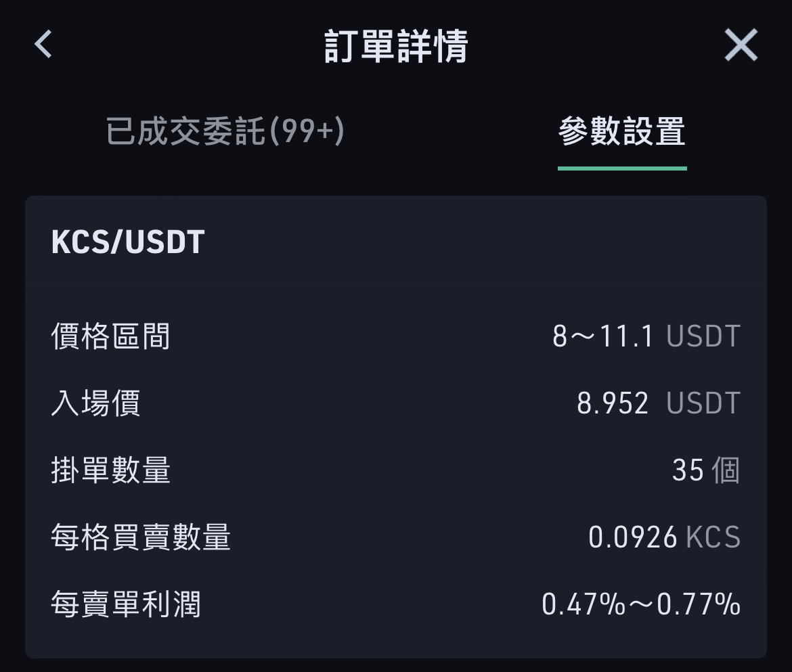Tap USDT unit beside price range
Screen dimensions: 792x672
tap(703, 336)
